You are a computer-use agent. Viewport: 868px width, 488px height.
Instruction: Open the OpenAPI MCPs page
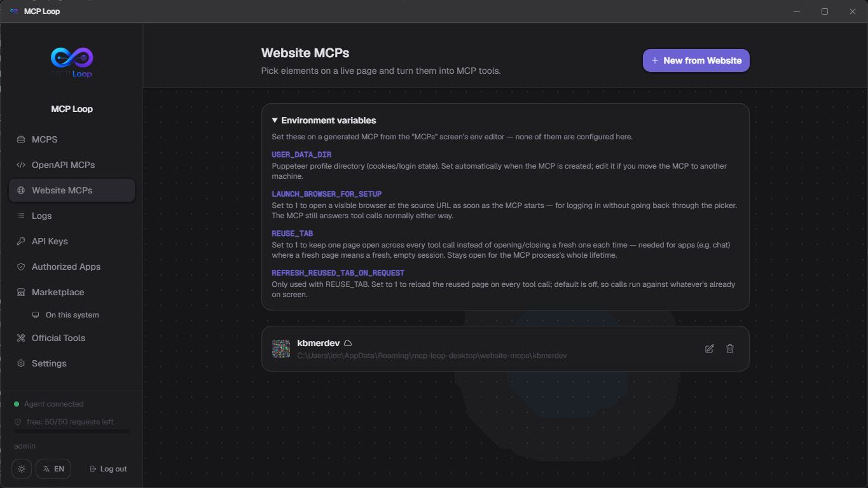(72, 165)
